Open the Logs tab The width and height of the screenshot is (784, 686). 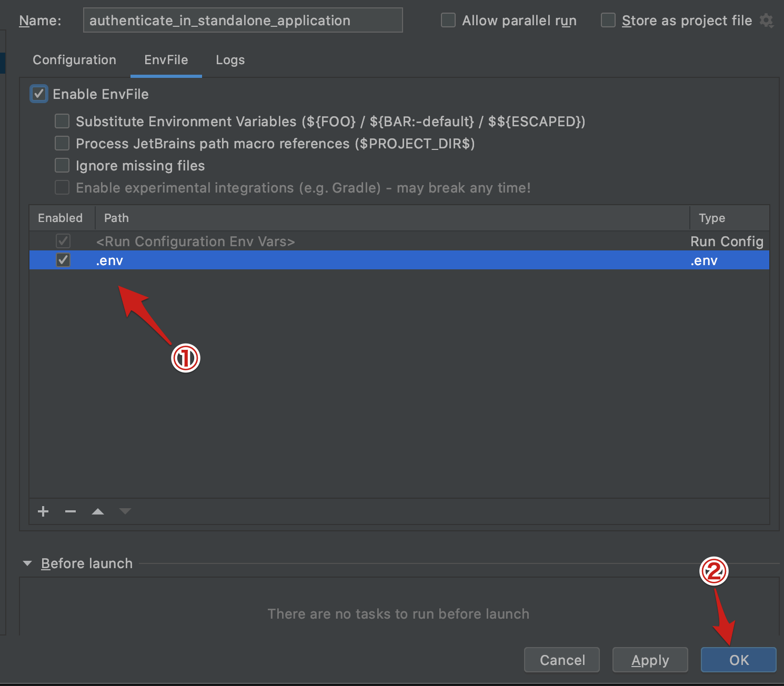coord(229,59)
